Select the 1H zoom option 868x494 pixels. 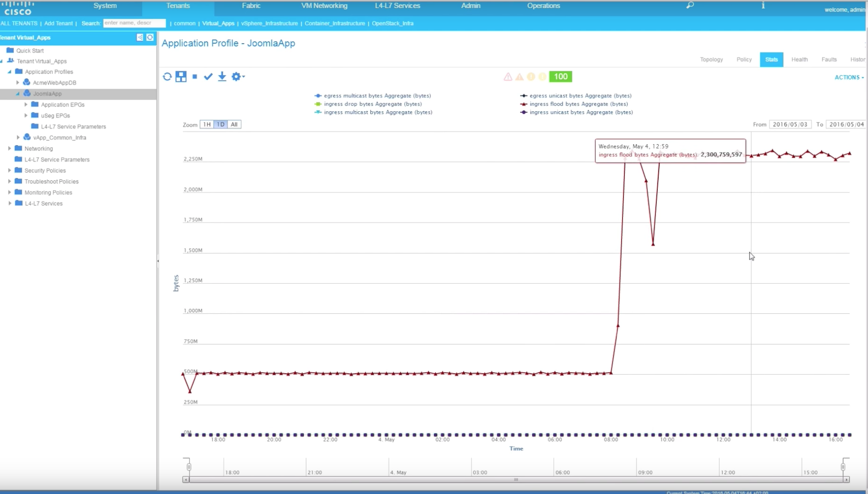(206, 124)
